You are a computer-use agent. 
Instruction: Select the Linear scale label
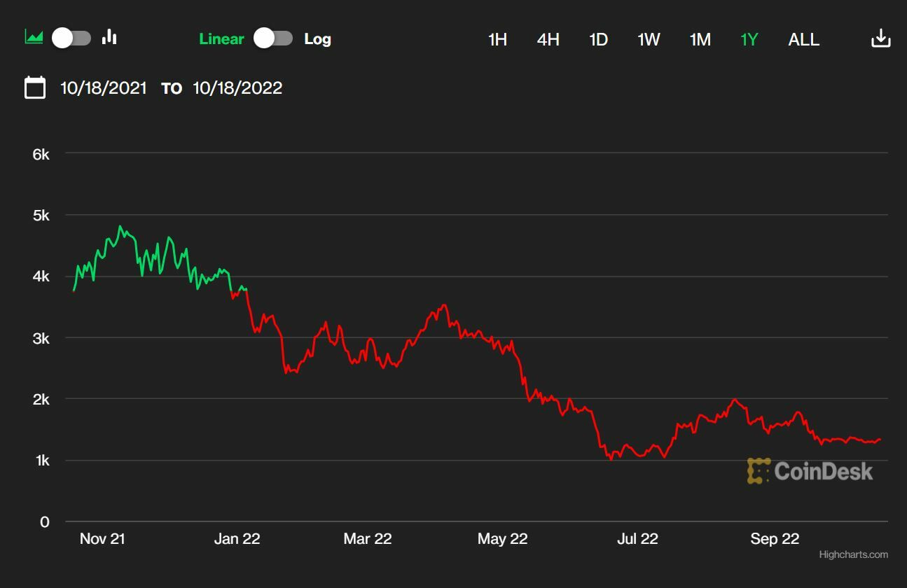pos(221,39)
